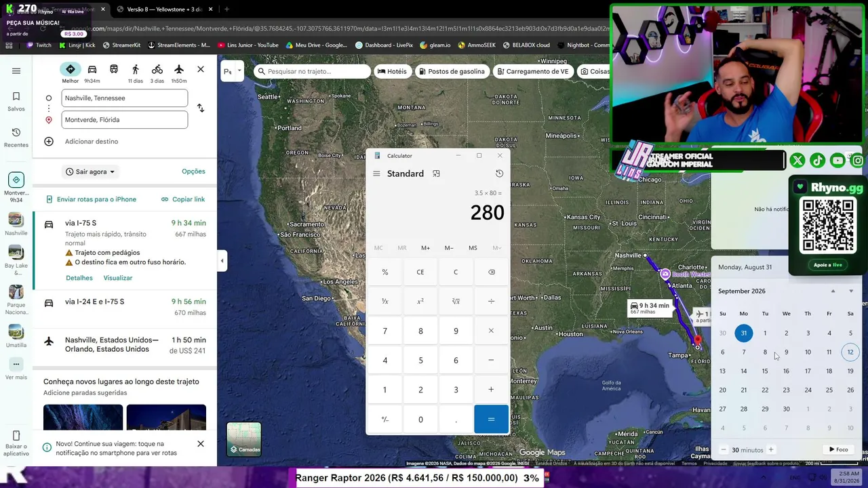Click the Calculator equals button
Image resolution: width=868 pixels, height=488 pixels.
pos(491,419)
